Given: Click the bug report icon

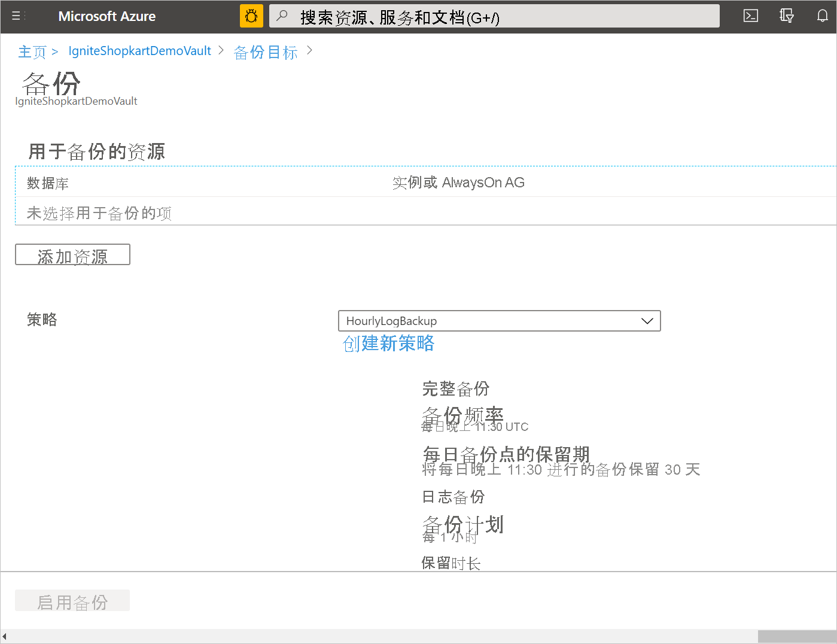Looking at the screenshot, I should [251, 16].
